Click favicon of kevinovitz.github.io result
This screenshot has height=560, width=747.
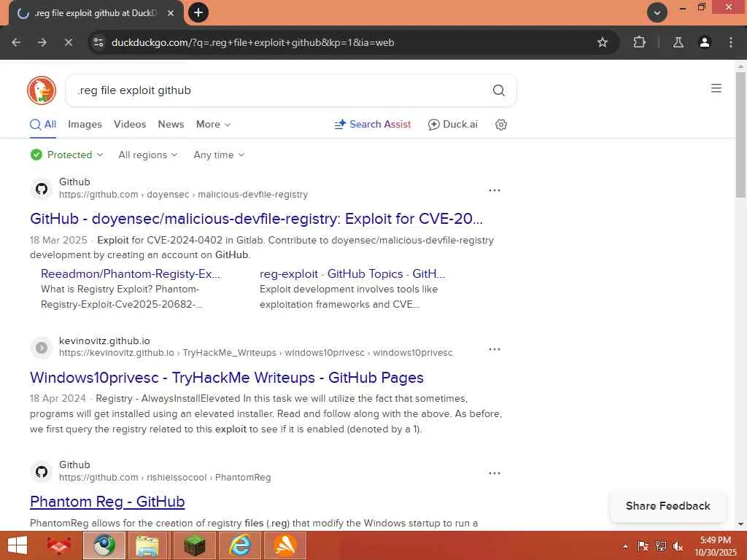click(42, 348)
